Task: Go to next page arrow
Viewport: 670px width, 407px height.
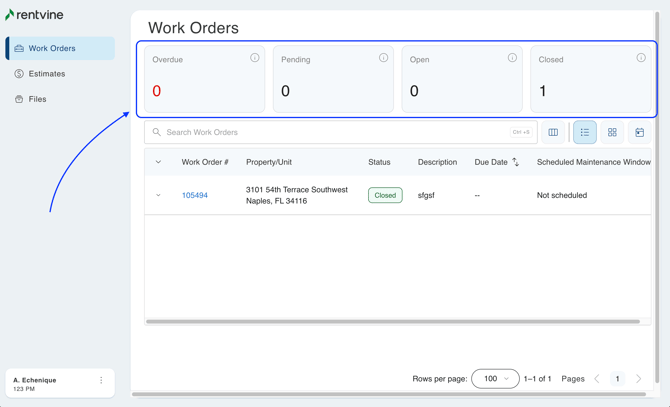Action: (x=639, y=379)
